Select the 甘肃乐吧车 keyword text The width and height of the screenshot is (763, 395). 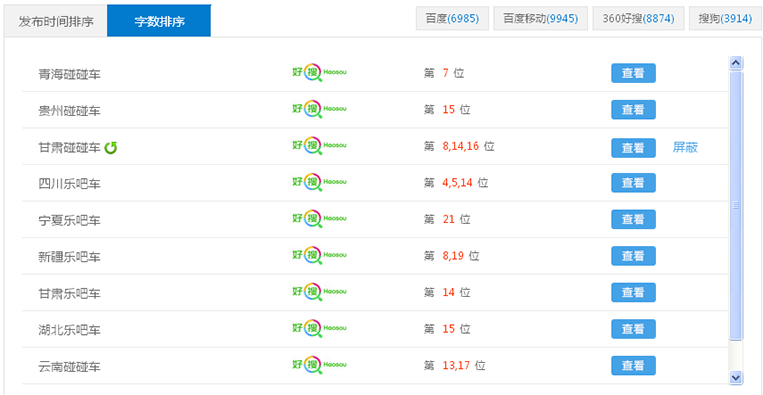click(70, 293)
